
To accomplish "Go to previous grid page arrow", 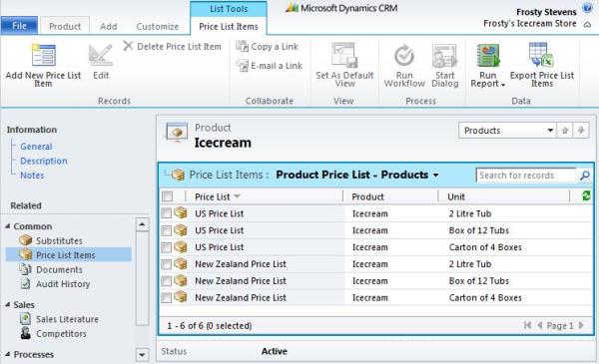I will click(x=540, y=325).
